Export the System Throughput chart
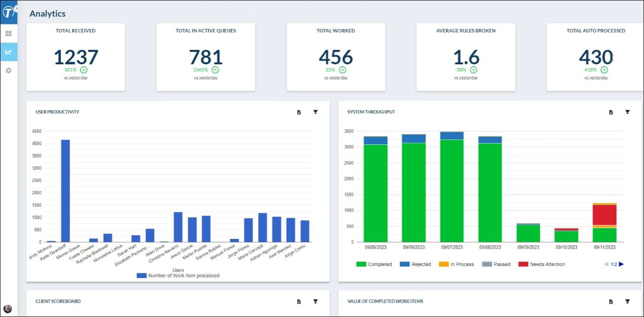Viewport: 644px width, 317px height. [x=611, y=112]
